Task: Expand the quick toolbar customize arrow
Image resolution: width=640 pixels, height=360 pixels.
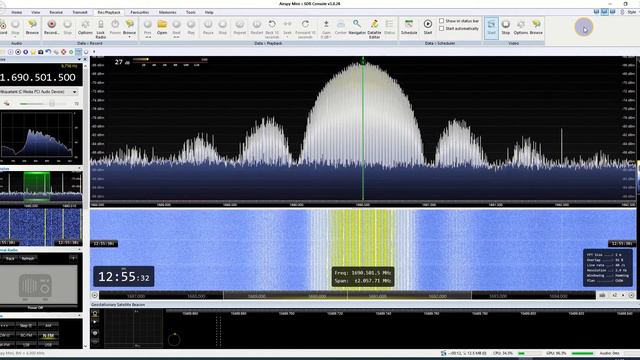Action: point(94,52)
